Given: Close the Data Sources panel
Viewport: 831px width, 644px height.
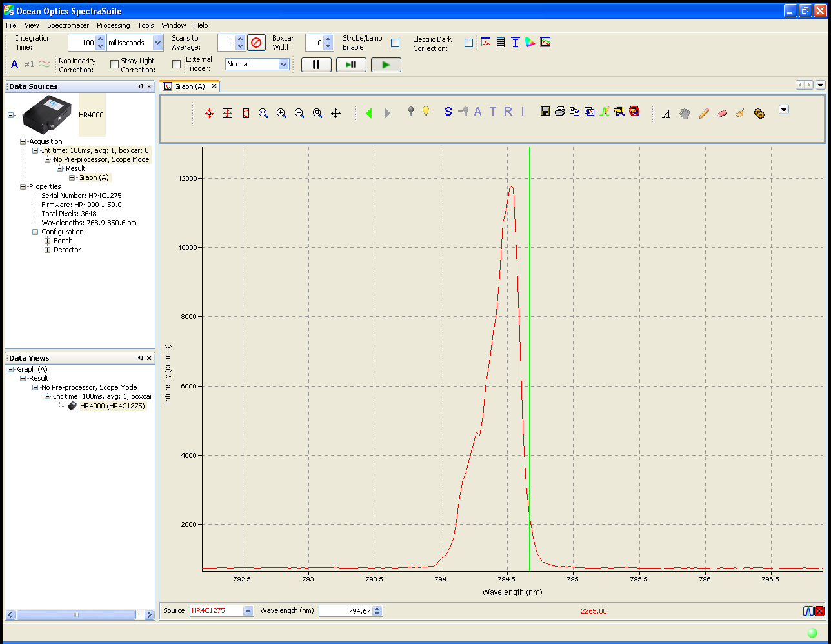Looking at the screenshot, I should [x=149, y=86].
